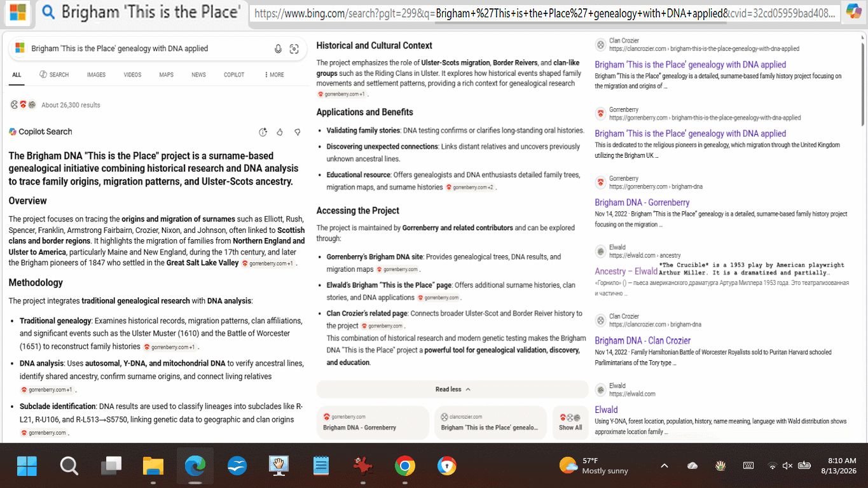Click the citation chip after Great Salt Lake Valley
The width and height of the screenshot is (868, 488).
[x=268, y=263]
